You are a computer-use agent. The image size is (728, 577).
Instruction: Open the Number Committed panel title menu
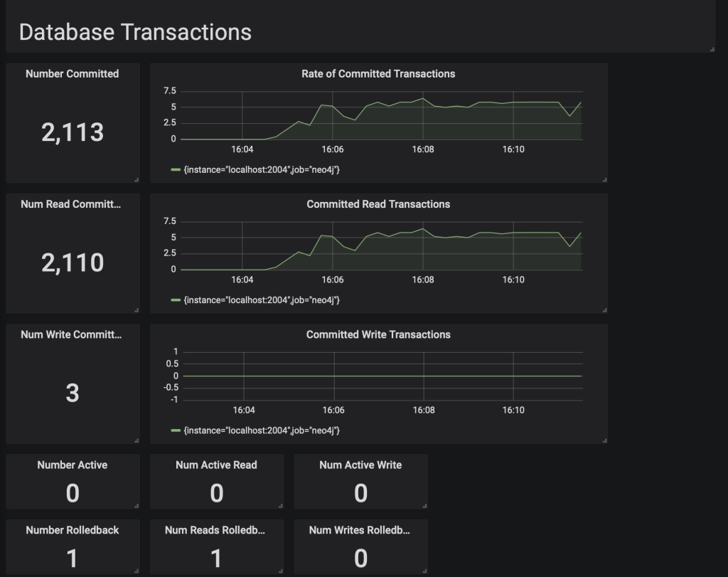click(x=72, y=74)
